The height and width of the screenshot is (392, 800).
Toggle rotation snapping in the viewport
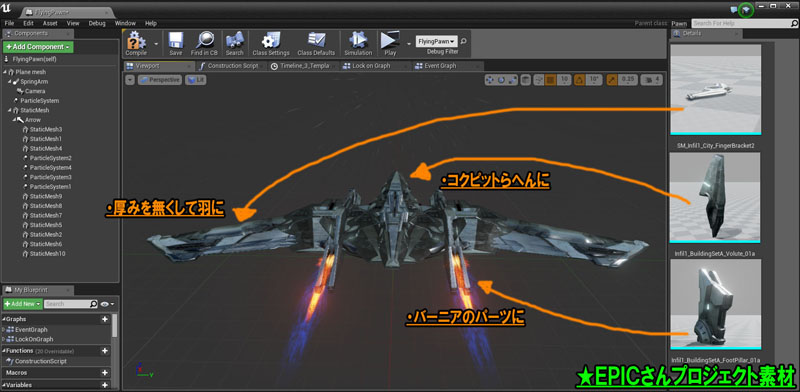579,80
